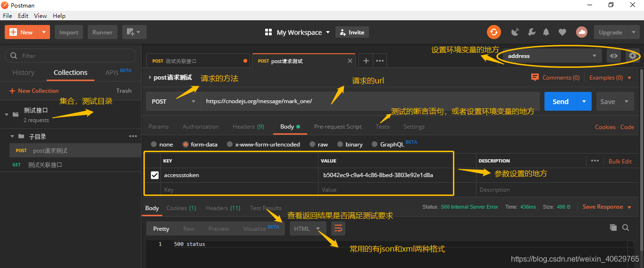Close the post请求测试 tab
This screenshot has height=268, width=644.
[350, 61]
